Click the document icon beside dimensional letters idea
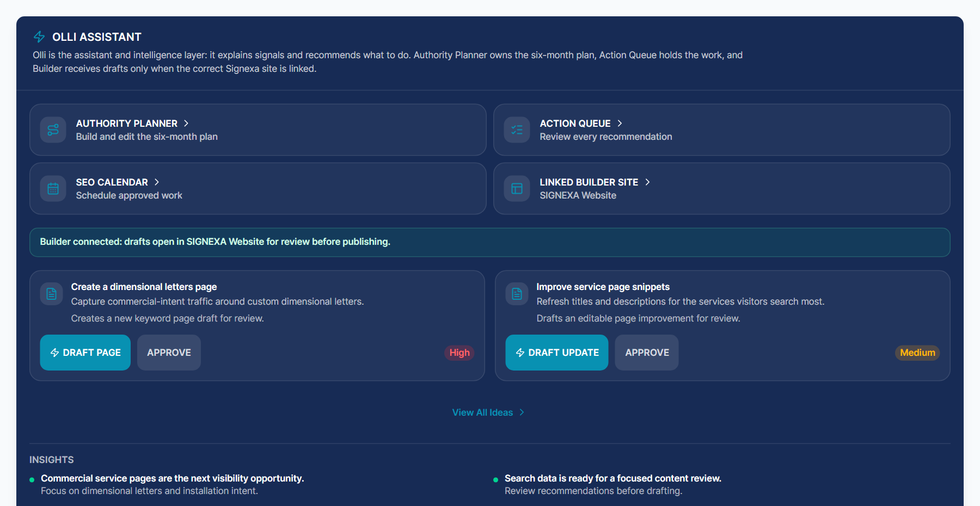This screenshot has height=506, width=980. pyautogui.click(x=52, y=294)
